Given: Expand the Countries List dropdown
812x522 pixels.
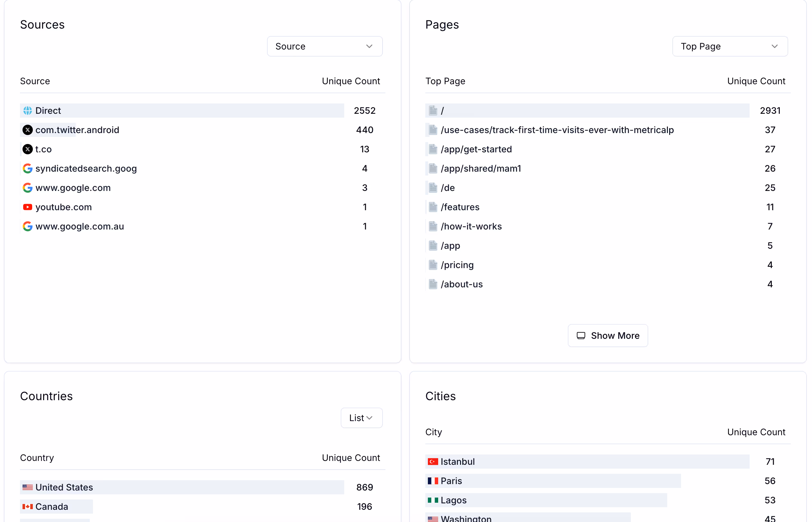Looking at the screenshot, I should [361, 418].
